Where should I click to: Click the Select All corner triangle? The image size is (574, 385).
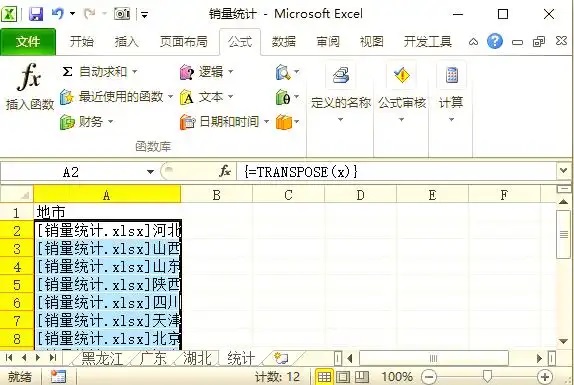click(x=17, y=194)
